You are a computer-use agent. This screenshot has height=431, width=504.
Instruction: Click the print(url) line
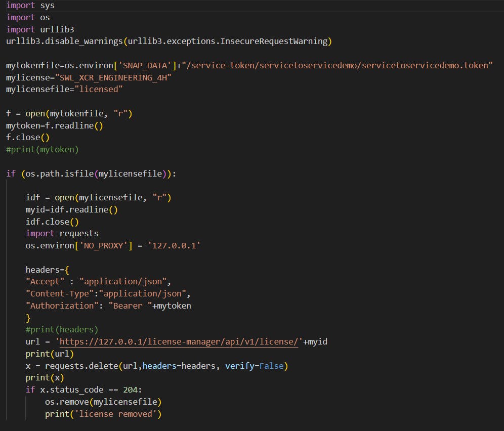tap(50, 354)
